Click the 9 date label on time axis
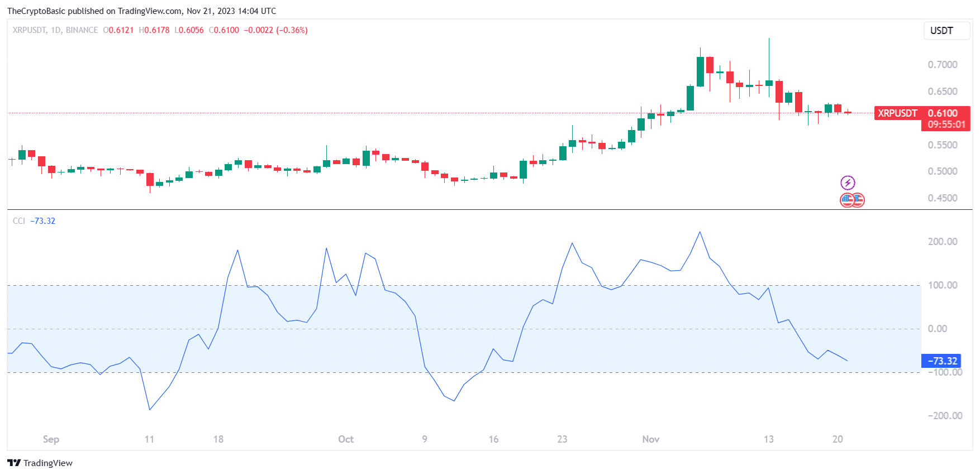This screenshot has height=475, width=980. click(425, 439)
